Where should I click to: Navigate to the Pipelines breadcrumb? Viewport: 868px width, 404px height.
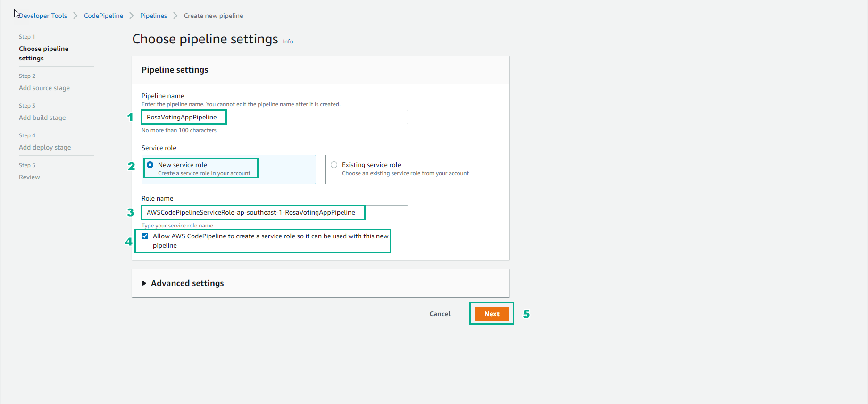(x=153, y=16)
